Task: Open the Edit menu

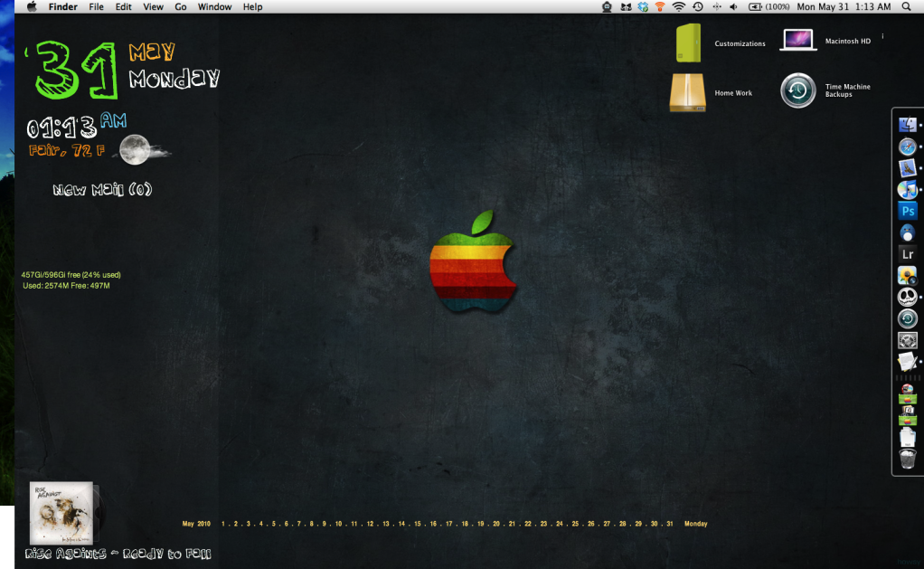Action: 123,7
